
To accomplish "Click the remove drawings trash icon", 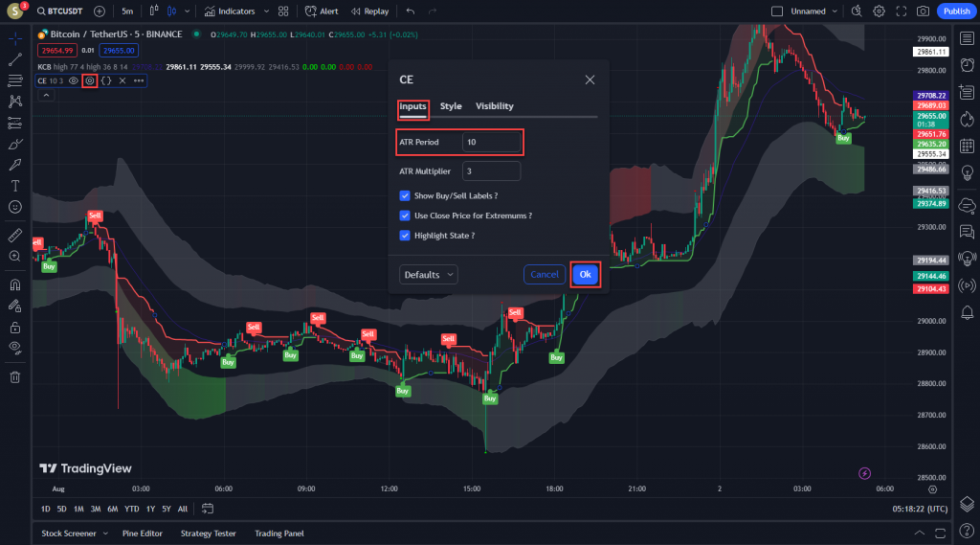I will (15, 376).
